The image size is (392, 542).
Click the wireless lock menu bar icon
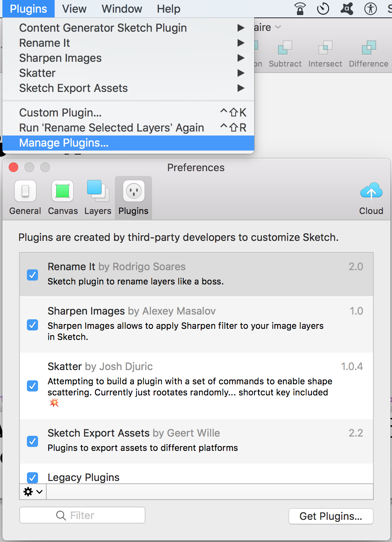(300, 8)
